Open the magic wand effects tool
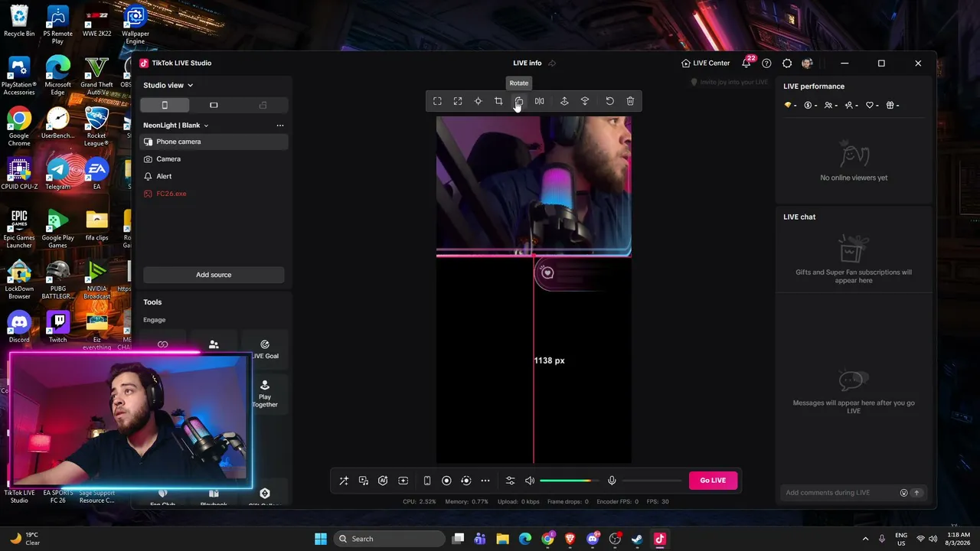The width and height of the screenshot is (980, 551). pyautogui.click(x=344, y=481)
